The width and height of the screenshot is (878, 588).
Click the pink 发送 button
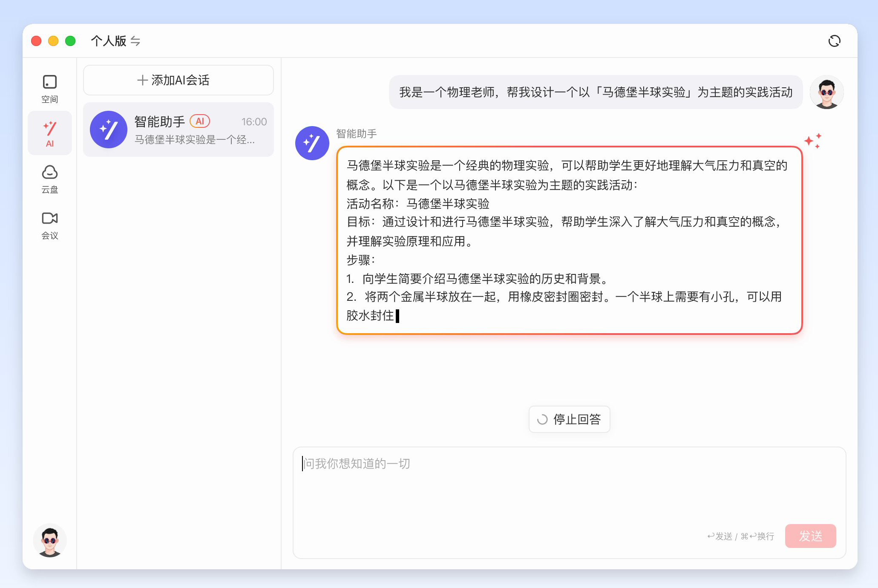(810, 536)
